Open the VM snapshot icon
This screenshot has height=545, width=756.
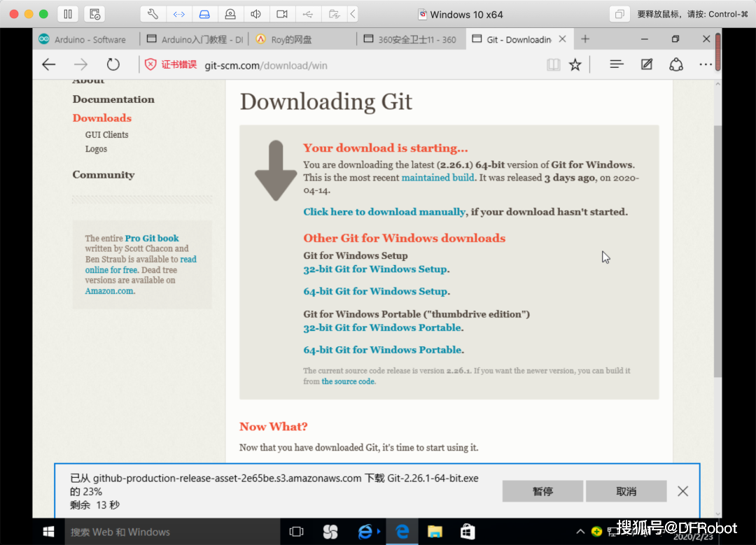[94, 14]
